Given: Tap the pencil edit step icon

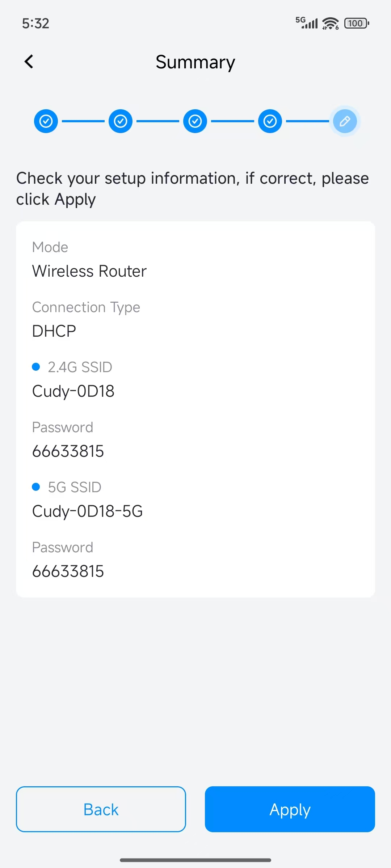Looking at the screenshot, I should (x=345, y=121).
